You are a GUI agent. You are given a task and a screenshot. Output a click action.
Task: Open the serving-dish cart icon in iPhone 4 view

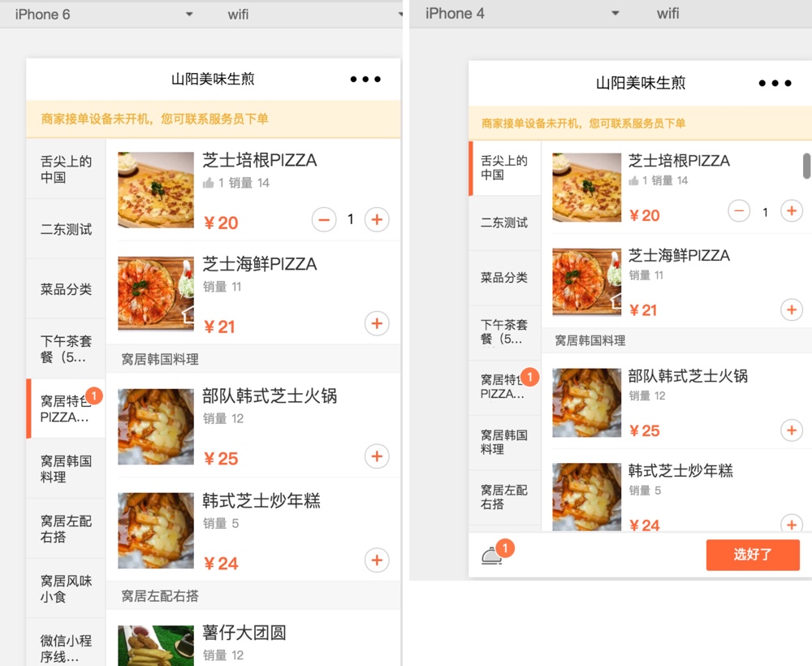point(492,556)
